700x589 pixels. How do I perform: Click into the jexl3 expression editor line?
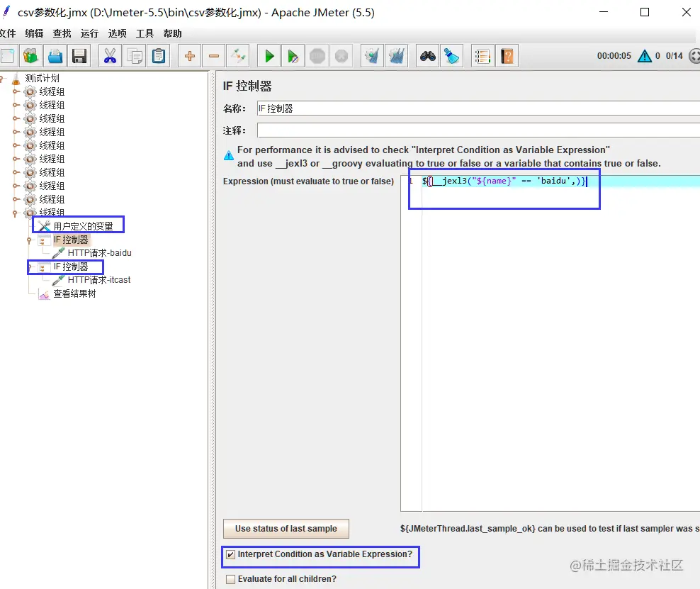[560, 181]
